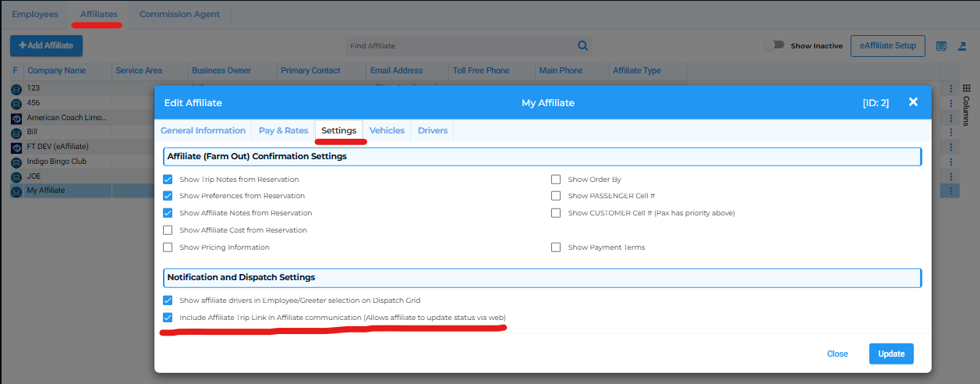
Task: Open the Commission Agent tab
Action: coord(179,14)
